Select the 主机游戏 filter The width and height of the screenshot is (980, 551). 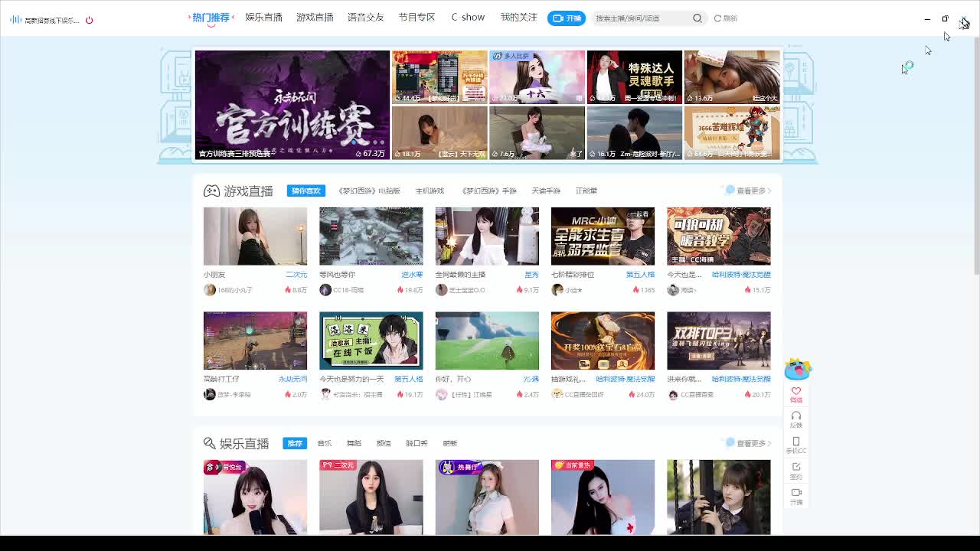point(430,191)
